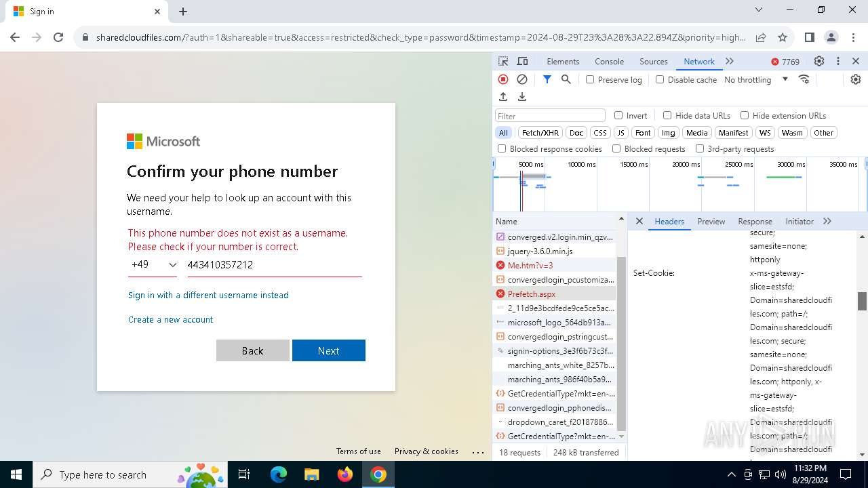Screen dimensions: 868x488
Task: Click the Back button
Action: pyautogui.click(x=253, y=350)
